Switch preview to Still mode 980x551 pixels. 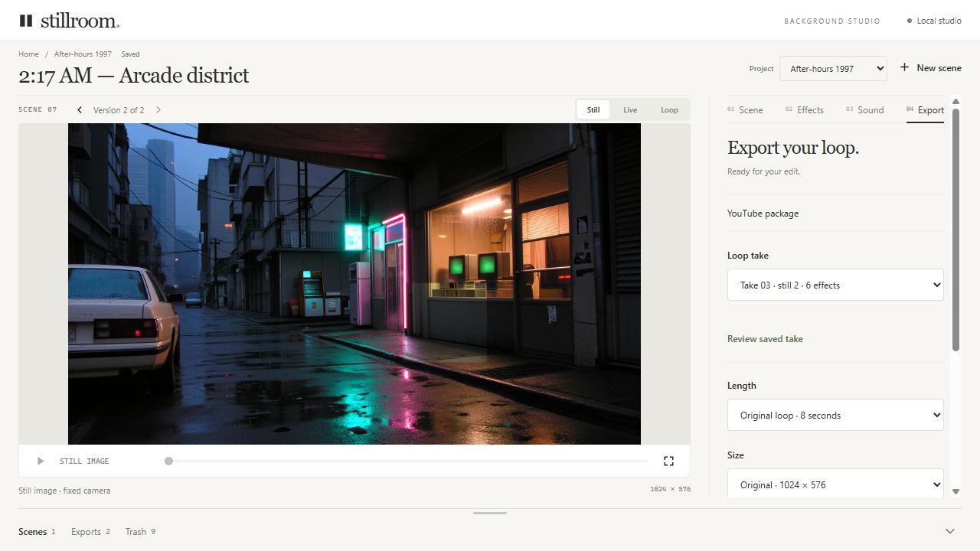pos(593,109)
